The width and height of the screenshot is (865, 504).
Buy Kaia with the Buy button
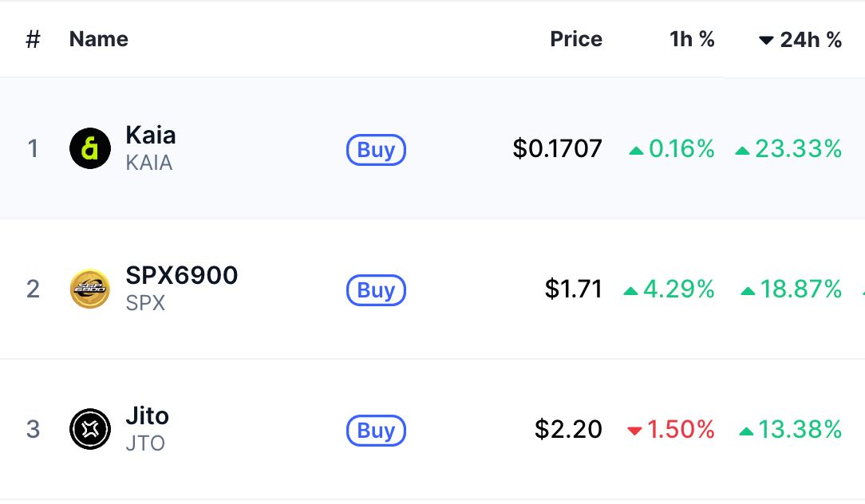coord(376,149)
